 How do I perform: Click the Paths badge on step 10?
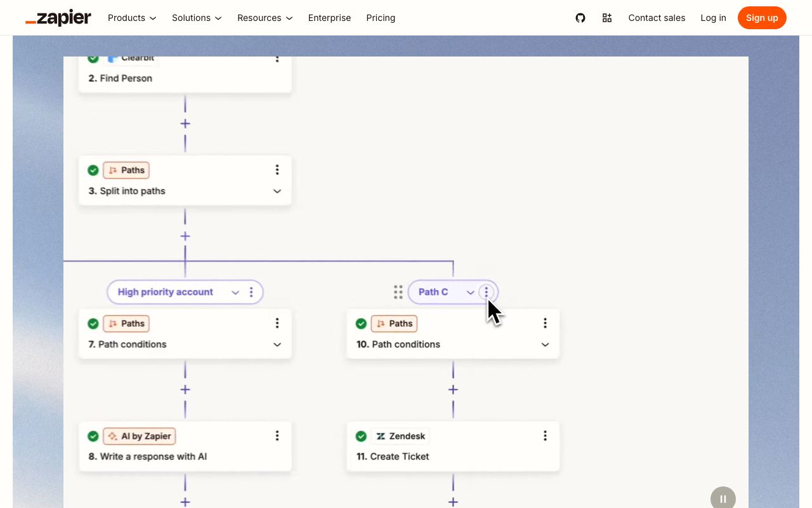(x=394, y=324)
